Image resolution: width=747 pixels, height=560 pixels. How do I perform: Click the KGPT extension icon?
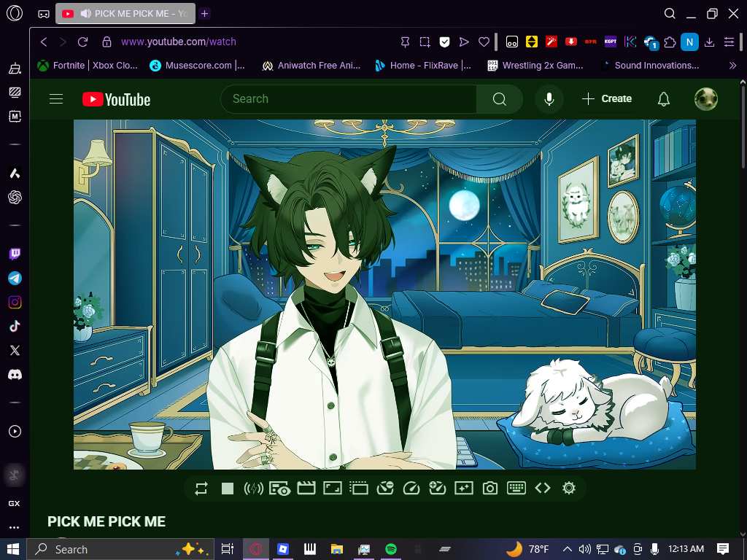click(x=611, y=42)
